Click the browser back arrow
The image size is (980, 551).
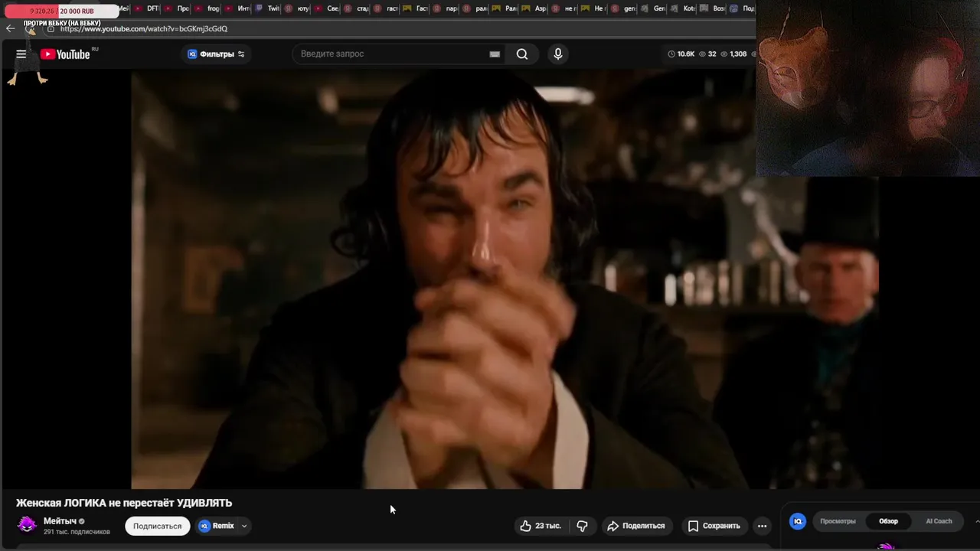pyautogui.click(x=10, y=28)
